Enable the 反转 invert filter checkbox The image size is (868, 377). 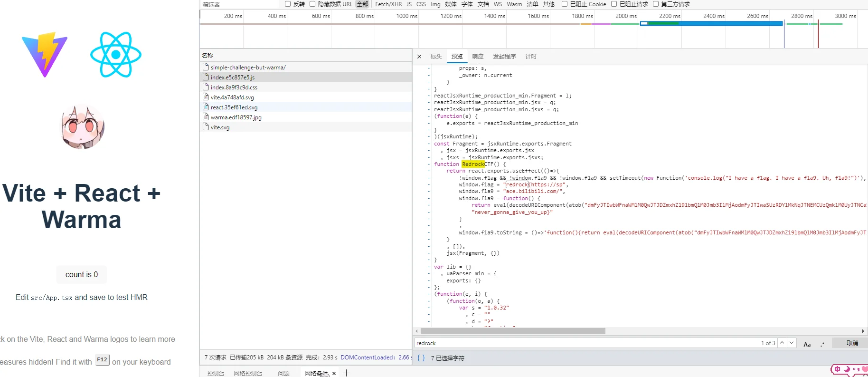coord(288,4)
